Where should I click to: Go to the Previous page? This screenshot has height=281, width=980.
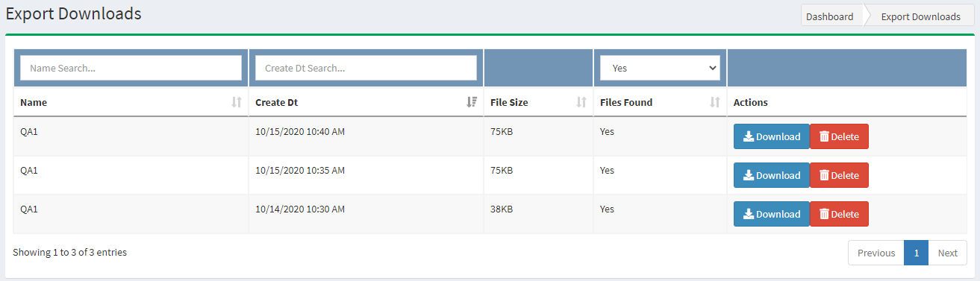click(876, 253)
